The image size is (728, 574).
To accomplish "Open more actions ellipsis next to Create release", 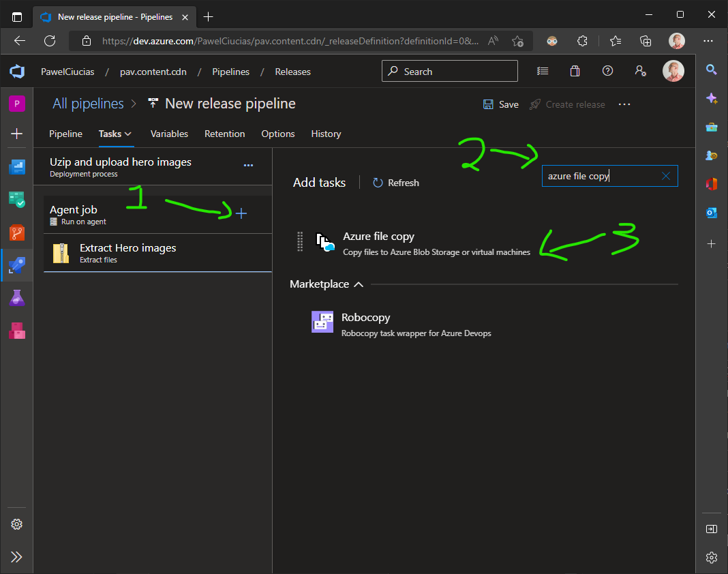I will [624, 104].
